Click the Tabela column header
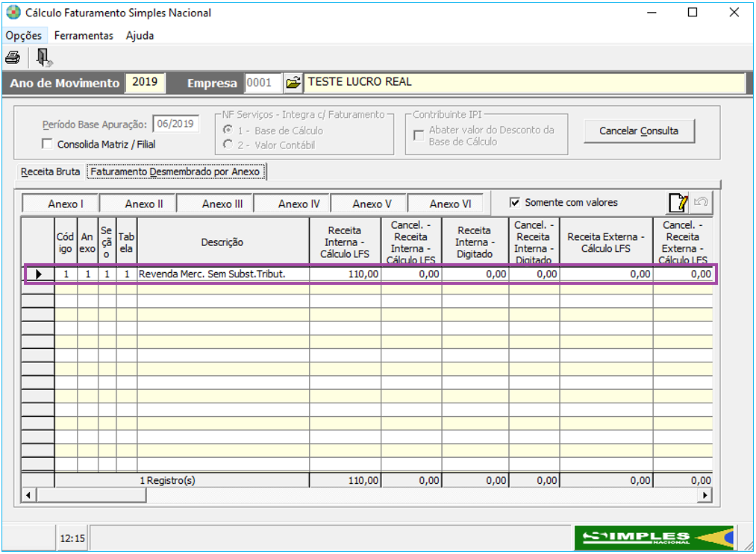The height and width of the screenshot is (554, 756). coord(127,242)
